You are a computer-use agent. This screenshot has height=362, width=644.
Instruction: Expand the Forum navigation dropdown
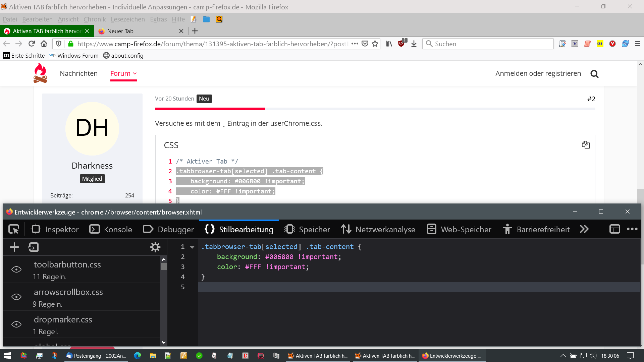point(123,73)
